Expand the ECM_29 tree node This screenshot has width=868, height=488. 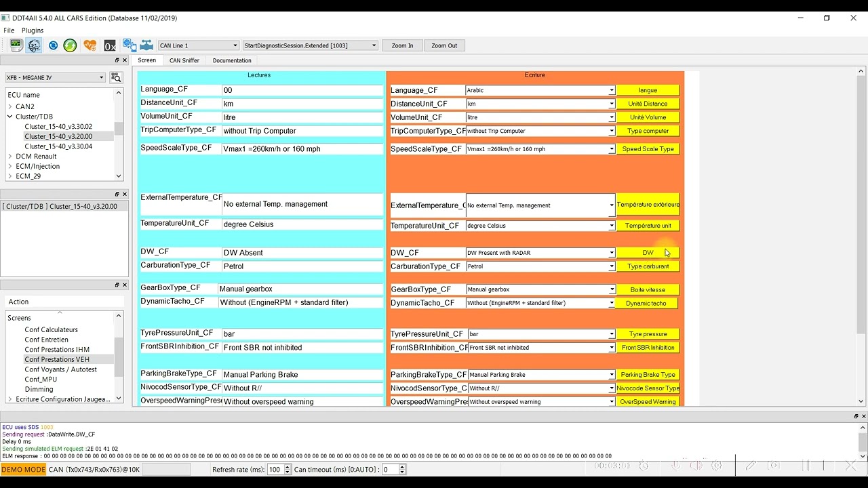[10, 176]
